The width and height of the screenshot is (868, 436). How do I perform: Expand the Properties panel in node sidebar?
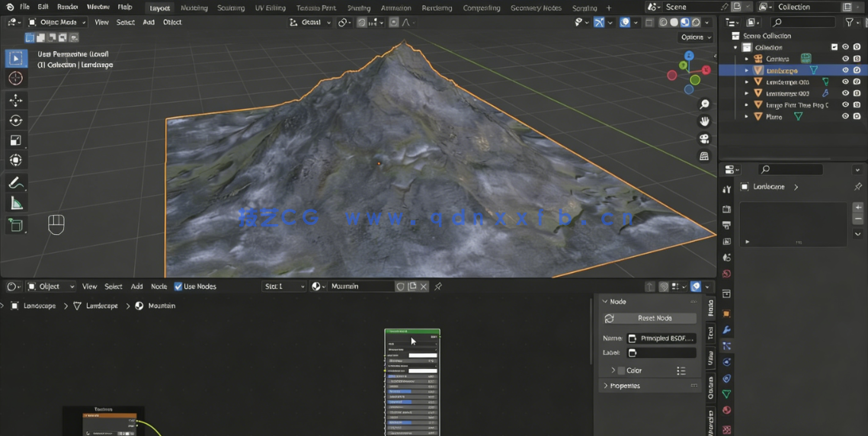pyautogui.click(x=606, y=386)
